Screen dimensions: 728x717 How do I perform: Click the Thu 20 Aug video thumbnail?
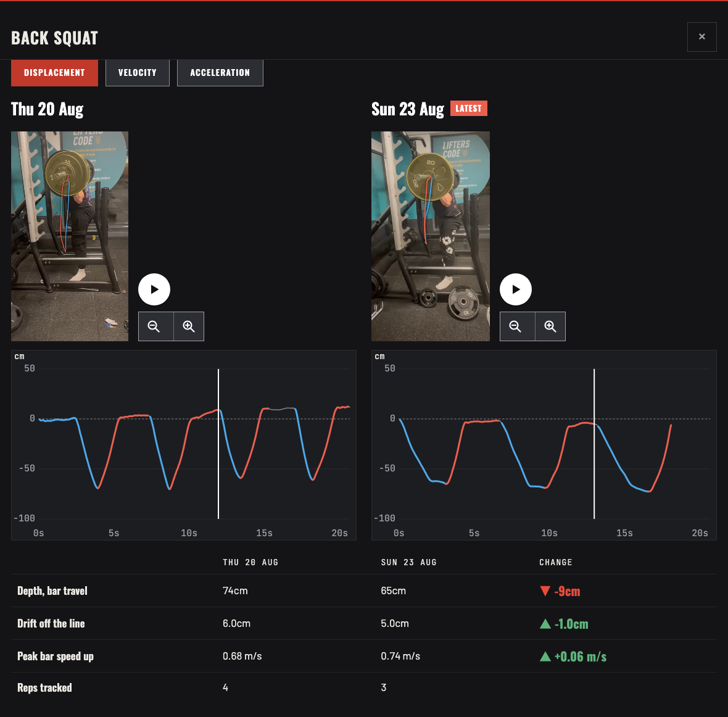pyautogui.click(x=70, y=236)
